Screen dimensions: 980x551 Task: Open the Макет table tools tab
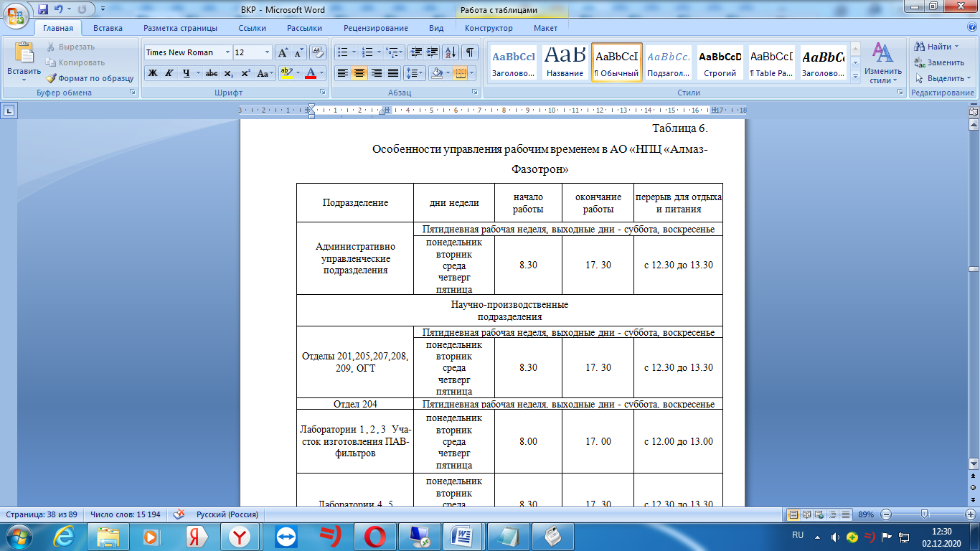tap(545, 28)
